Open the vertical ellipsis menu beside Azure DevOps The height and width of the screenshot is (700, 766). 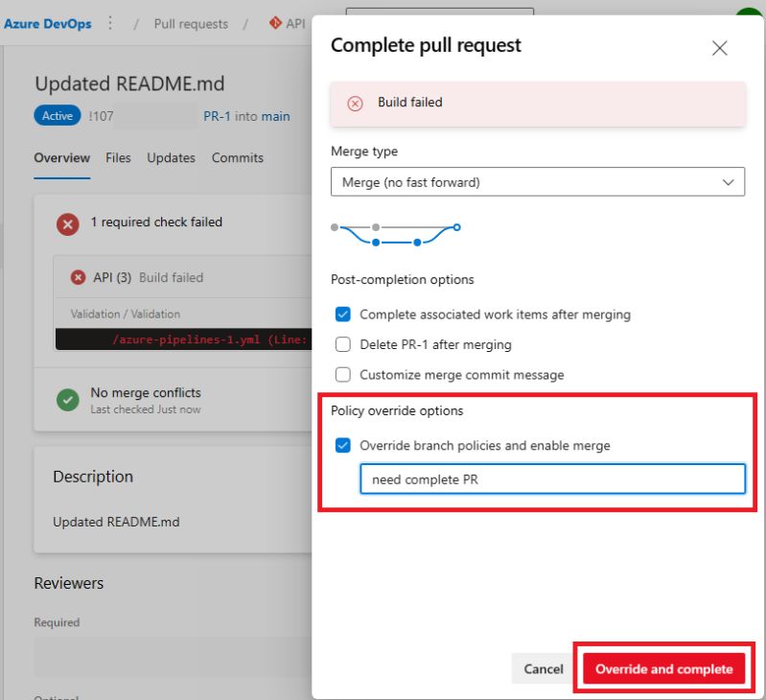click(x=110, y=23)
